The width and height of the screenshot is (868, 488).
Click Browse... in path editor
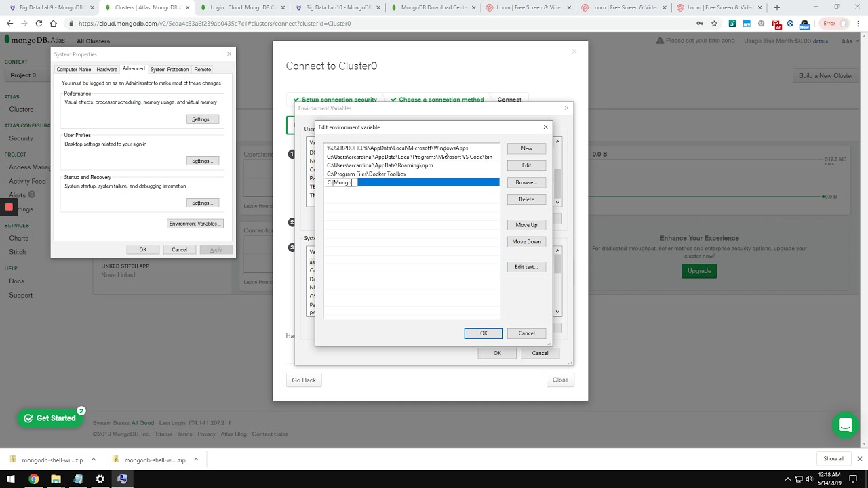coord(526,182)
